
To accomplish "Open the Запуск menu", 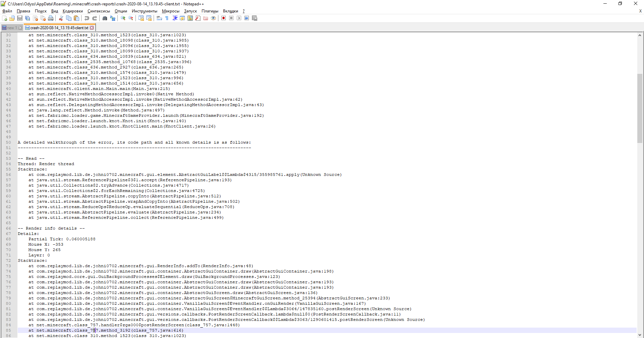I will [x=191, y=11].
